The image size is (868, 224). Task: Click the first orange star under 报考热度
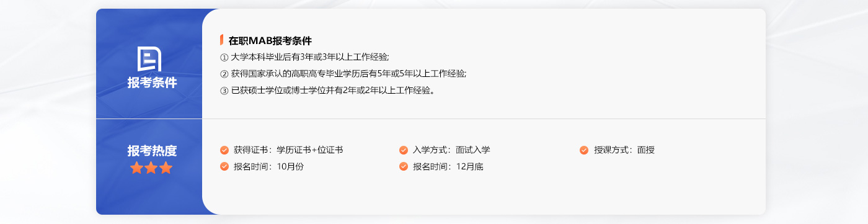click(x=136, y=168)
